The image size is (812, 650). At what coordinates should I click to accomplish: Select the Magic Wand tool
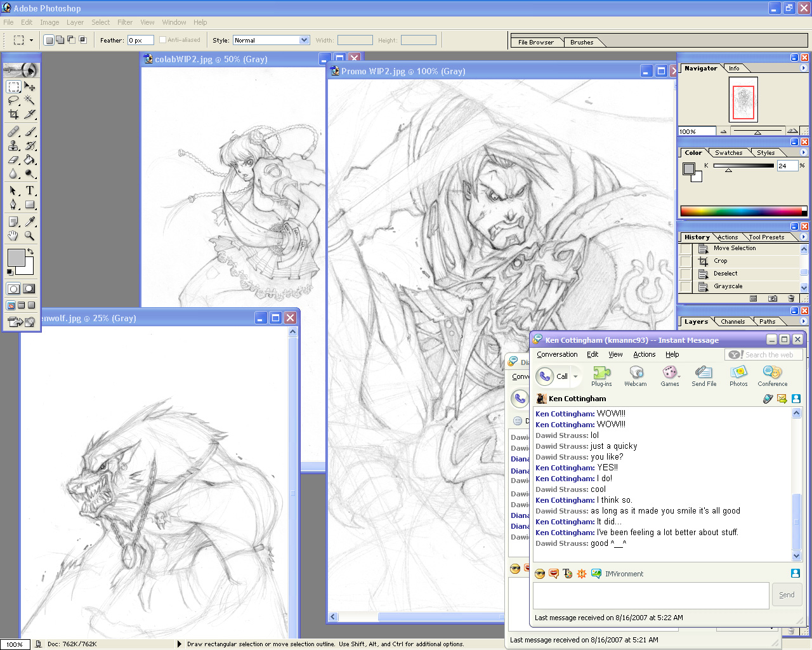pos(30,100)
